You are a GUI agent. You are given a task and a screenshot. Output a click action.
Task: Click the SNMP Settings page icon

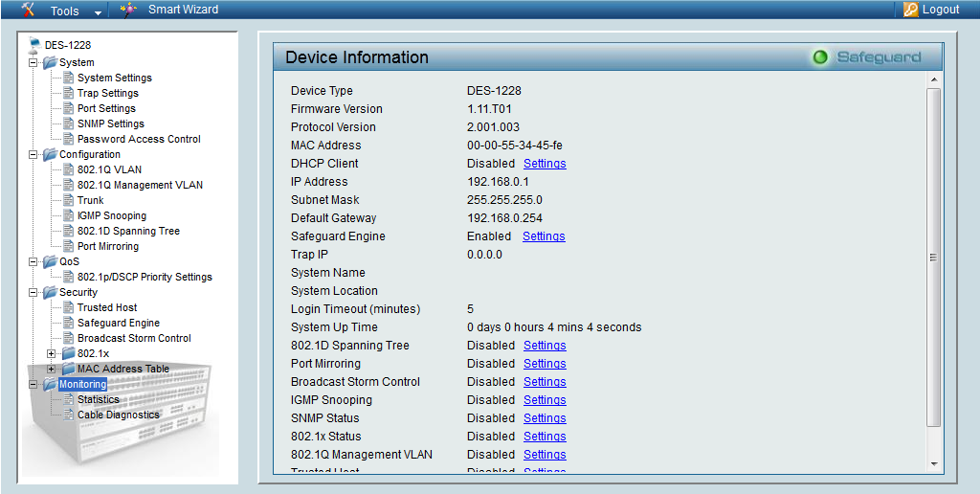pos(68,123)
